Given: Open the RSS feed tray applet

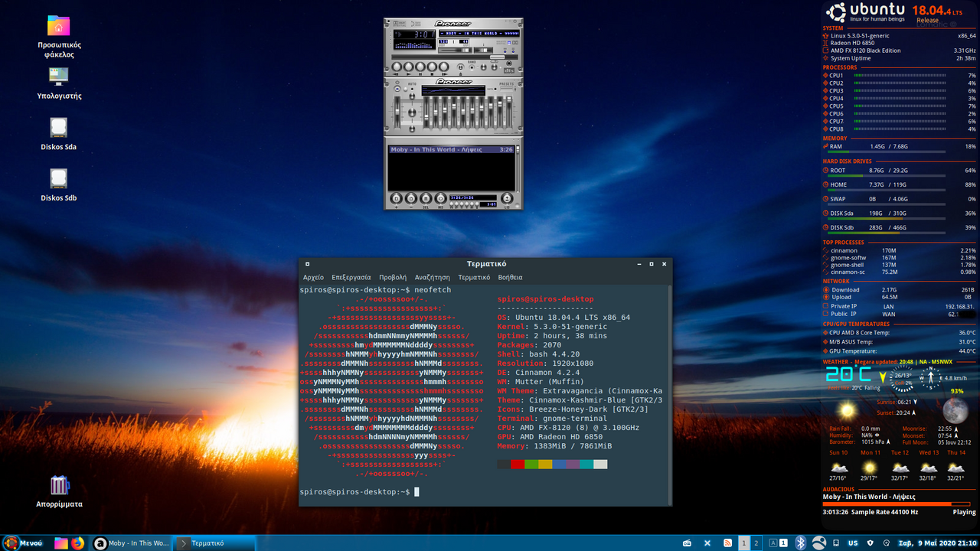Looking at the screenshot, I should pyautogui.click(x=727, y=543).
